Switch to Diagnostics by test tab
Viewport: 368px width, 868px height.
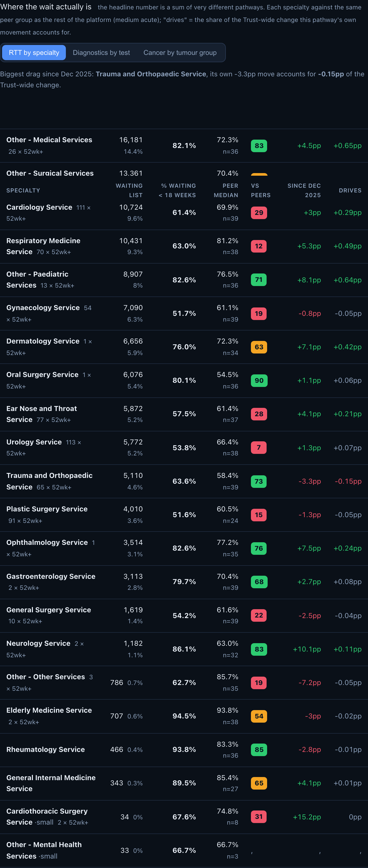[x=101, y=53]
